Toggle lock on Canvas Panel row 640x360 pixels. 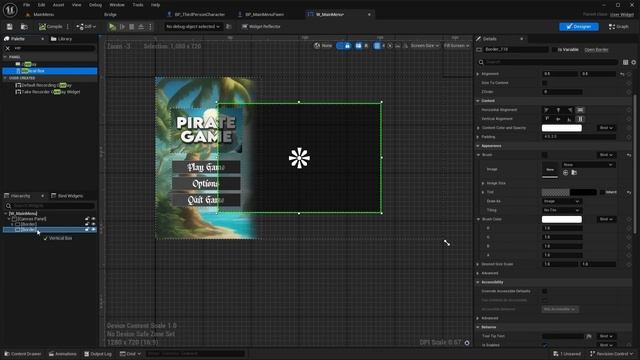click(x=87, y=219)
